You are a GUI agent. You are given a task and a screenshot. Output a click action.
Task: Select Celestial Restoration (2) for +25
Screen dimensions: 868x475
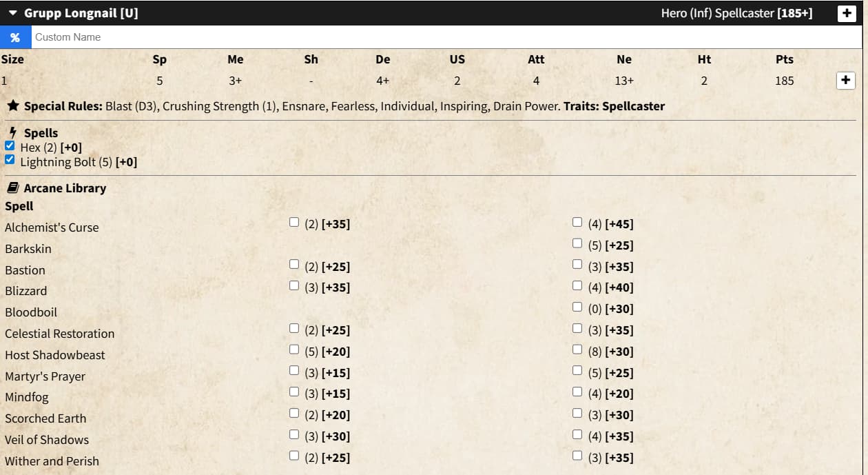click(294, 329)
